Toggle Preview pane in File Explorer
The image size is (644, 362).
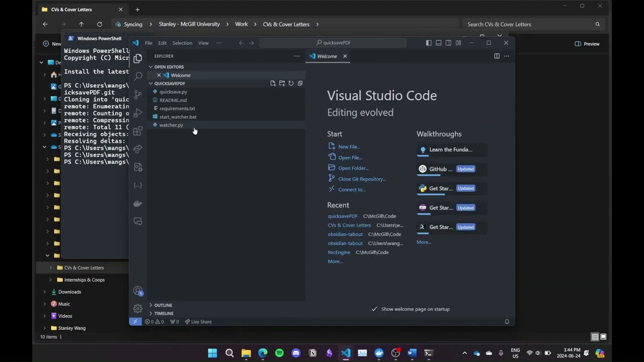[x=587, y=44]
